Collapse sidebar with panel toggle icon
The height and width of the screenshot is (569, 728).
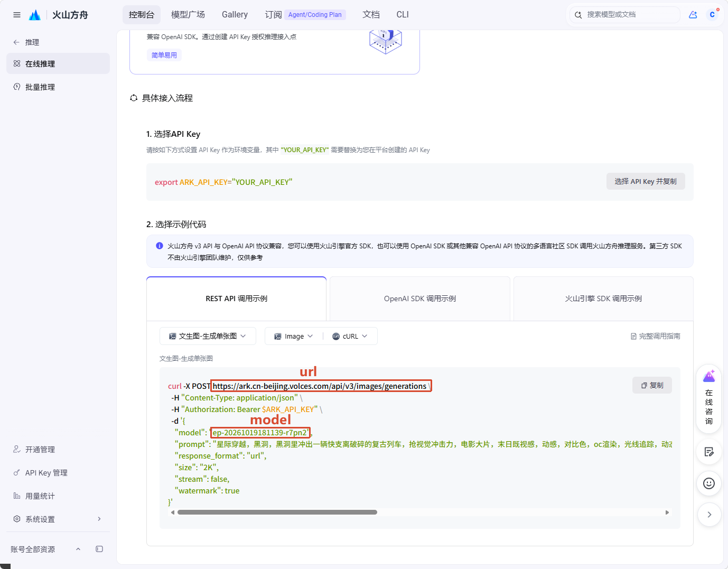point(99,549)
